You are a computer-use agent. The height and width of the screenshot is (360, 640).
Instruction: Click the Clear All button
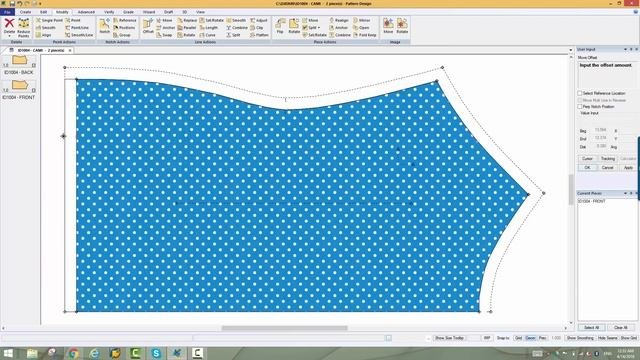click(620, 327)
